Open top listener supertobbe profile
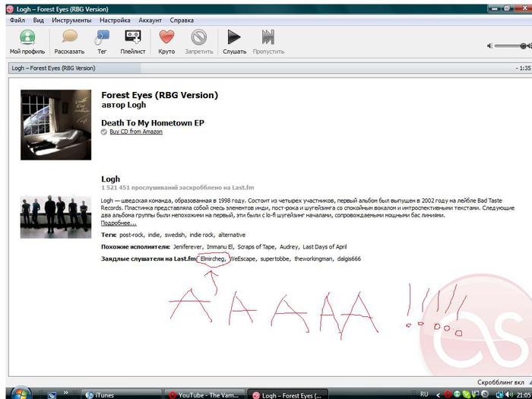 tap(275, 259)
